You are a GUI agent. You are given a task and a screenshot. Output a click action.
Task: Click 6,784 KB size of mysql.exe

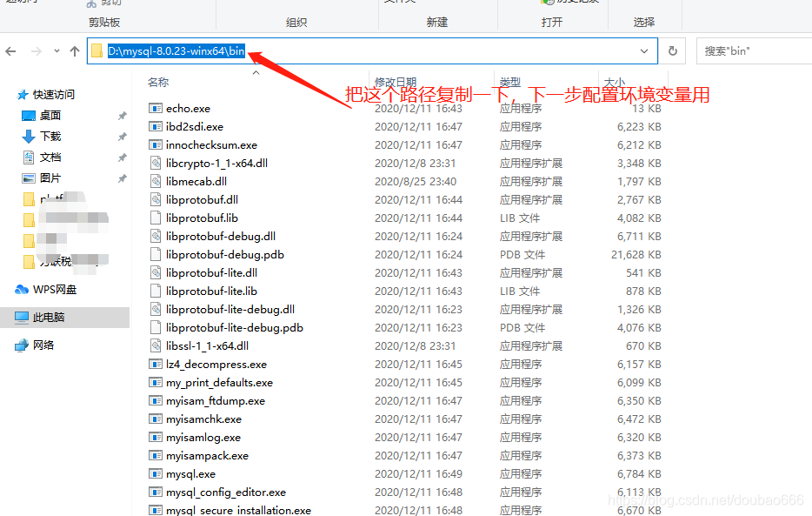click(x=639, y=474)
